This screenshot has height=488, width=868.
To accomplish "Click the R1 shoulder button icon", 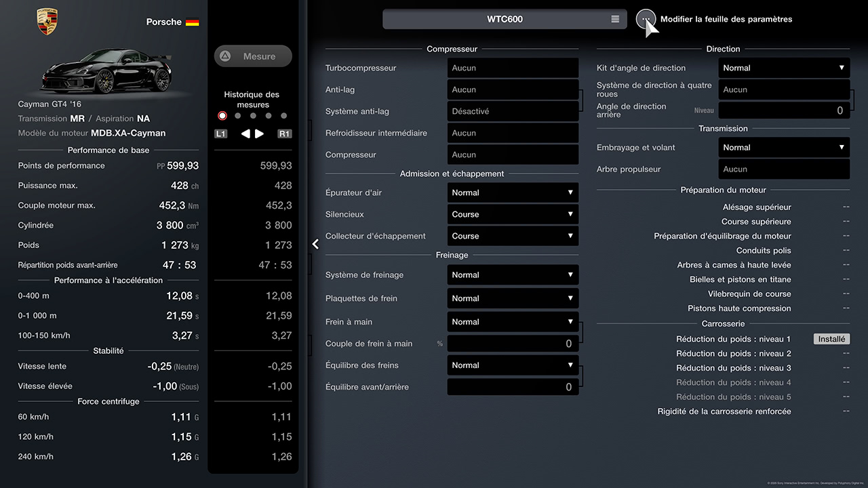I will click(284, 134).
